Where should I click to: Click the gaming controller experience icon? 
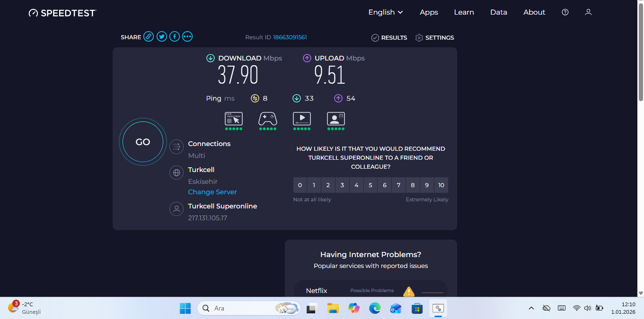pos(268,119)
